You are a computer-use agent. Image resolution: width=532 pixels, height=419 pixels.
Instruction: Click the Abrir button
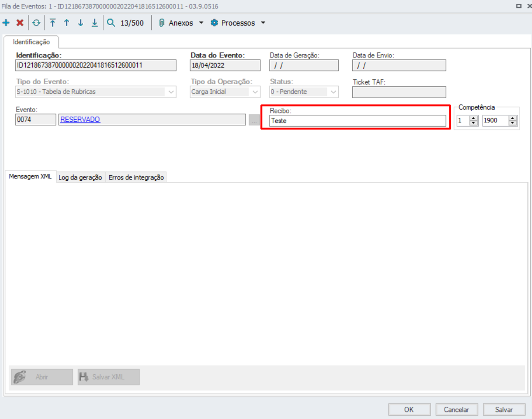(x=42, y=377)
